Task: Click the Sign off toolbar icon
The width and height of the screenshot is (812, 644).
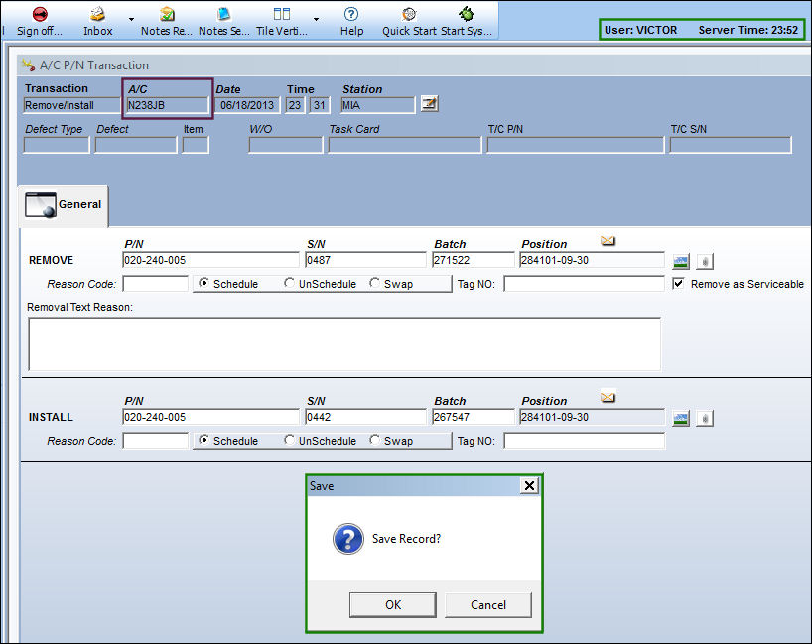Action: 40,14
